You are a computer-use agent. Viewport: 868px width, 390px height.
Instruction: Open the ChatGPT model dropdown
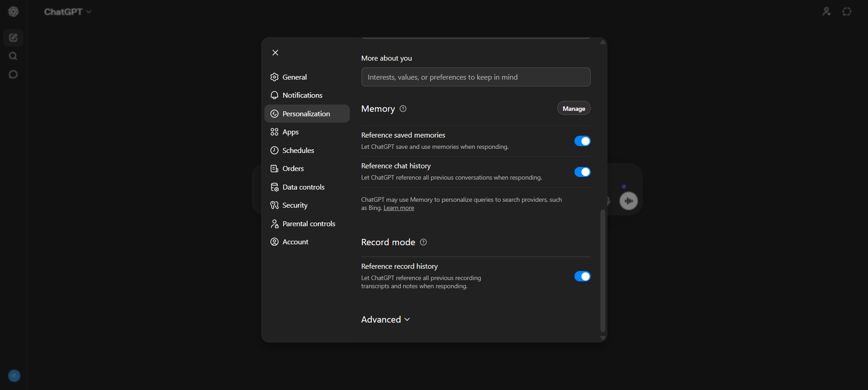pos(68,12)
